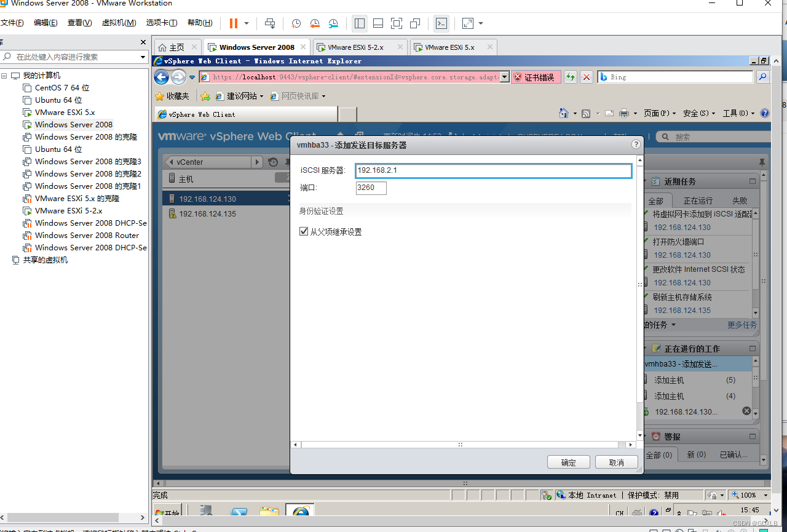Open the 文件(F) menu
This screenshot has height=532, width=787.
[x=12, y=23]
